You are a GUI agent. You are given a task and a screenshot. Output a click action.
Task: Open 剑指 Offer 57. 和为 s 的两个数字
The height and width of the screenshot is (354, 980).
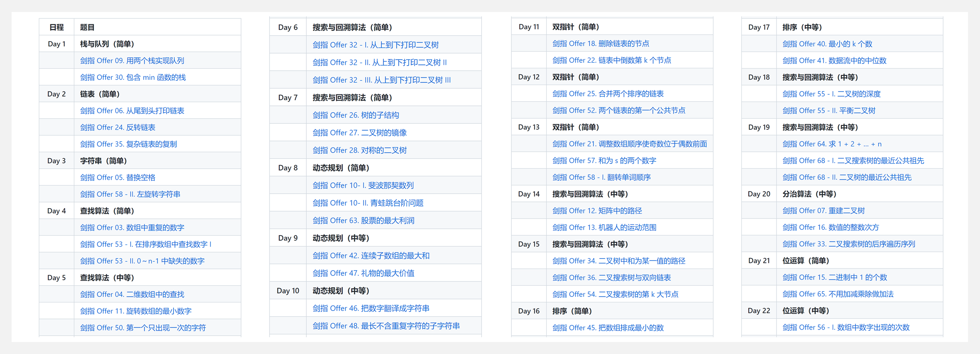click(x=604, y=161)
